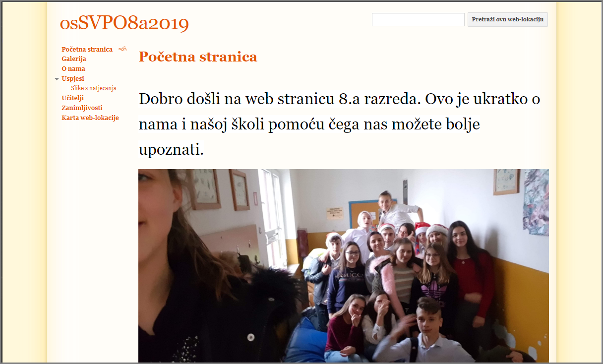This screenshot has height=364, width=603.
Task: Open Početna stranica in the sidebar
Action: click(87, 49)
